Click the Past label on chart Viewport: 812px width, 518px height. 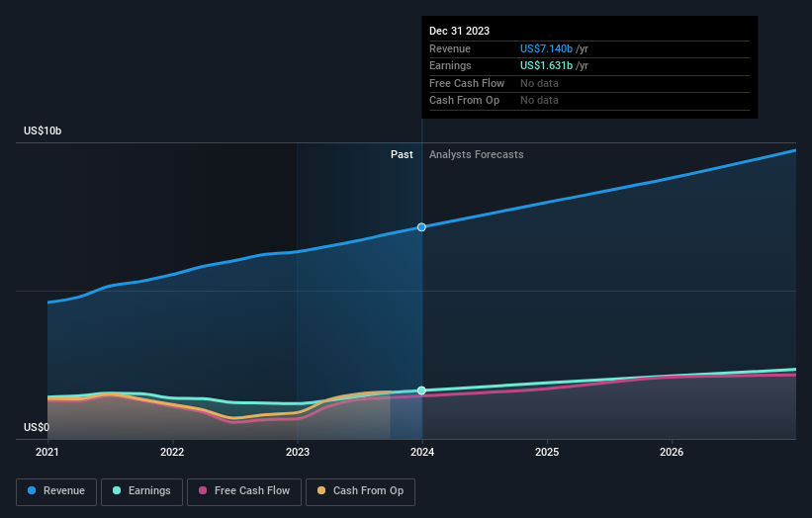tap(402, 155)
